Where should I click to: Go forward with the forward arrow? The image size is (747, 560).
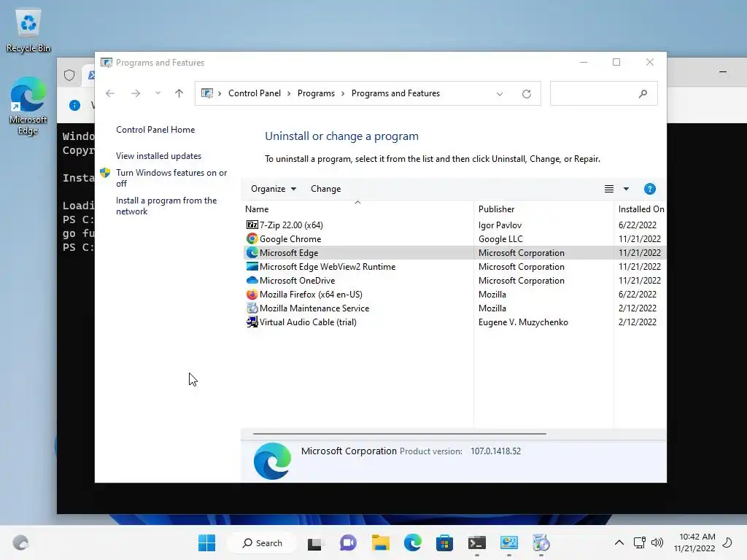pyautogui.click(x=135, y=93)
